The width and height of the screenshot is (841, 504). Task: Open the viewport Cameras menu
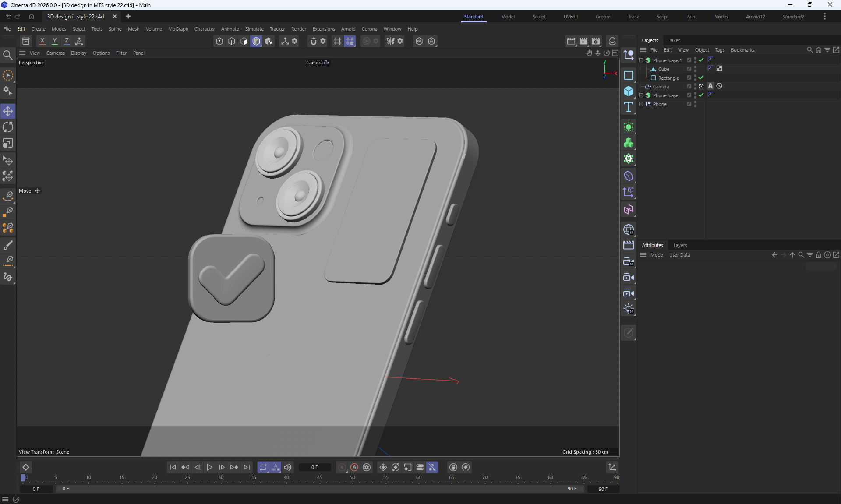coord(55,53)
